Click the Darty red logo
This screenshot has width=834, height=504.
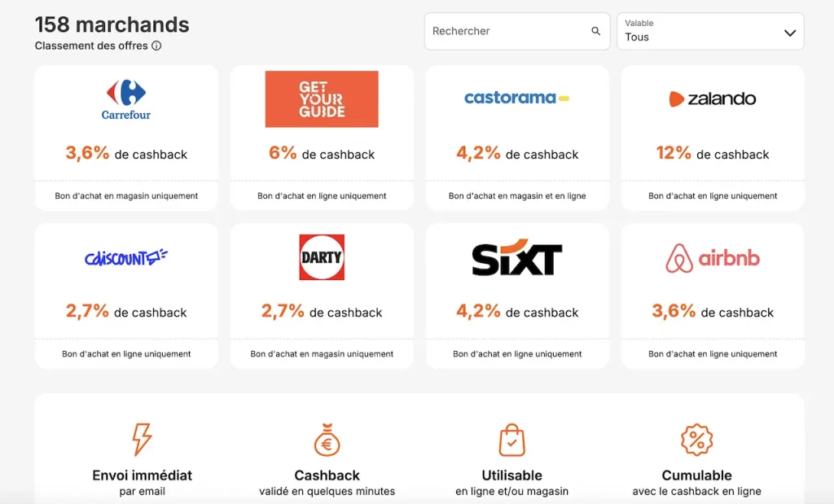click(x=322, y=257)
